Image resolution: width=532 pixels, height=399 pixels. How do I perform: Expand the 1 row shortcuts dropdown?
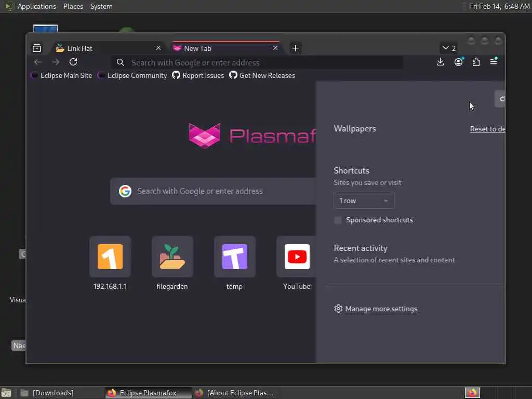364,201
